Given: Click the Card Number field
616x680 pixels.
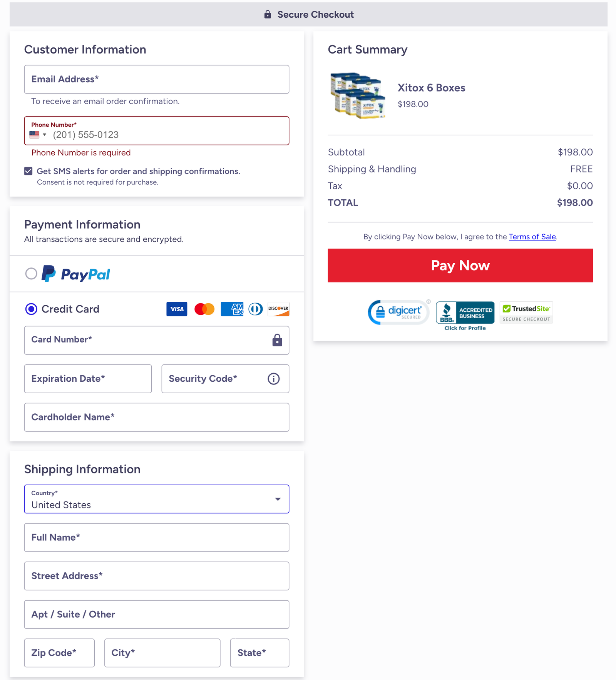Looking at the screenshot, I should tap(150, 340).
